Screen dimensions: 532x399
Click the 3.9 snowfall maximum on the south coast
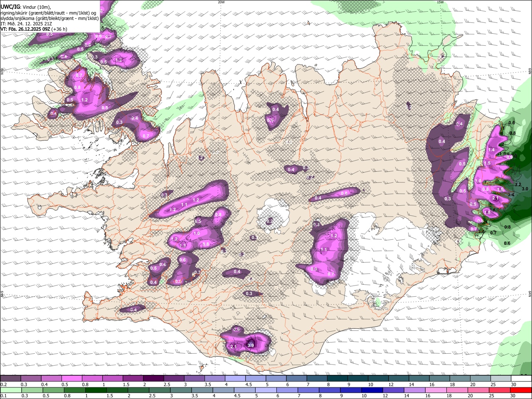251,345
